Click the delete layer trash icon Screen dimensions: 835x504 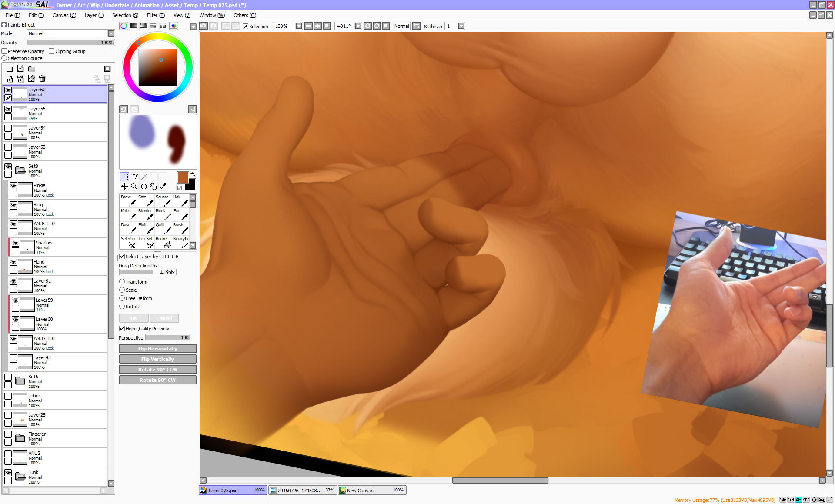[42, 79]
